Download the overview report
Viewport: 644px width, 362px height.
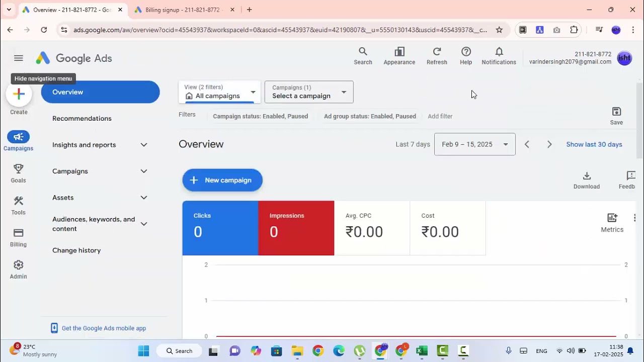click(587, 180)
